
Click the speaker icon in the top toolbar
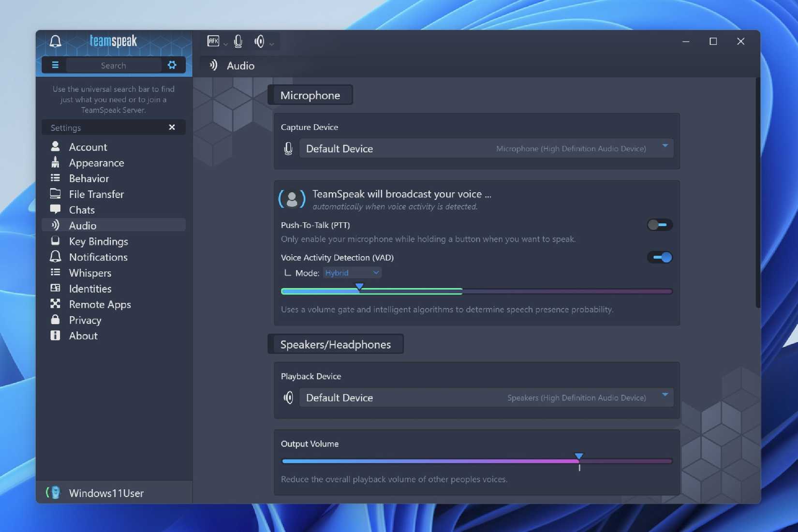pyautogui.click(x=260, y=41)
